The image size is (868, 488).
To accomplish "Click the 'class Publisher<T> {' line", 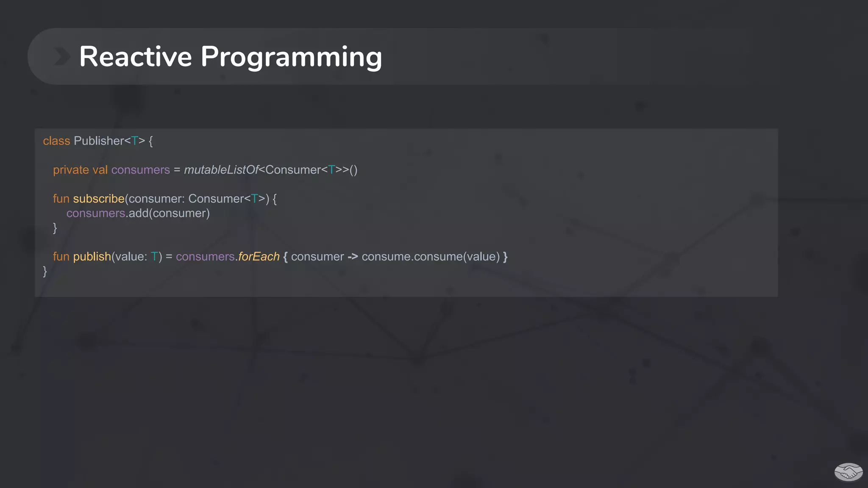I will click(98, 141).
